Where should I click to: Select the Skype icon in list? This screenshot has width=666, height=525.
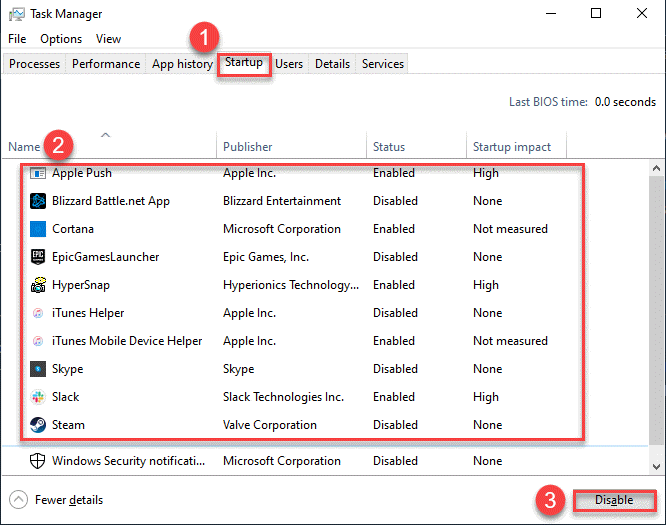tap(38, 369)
